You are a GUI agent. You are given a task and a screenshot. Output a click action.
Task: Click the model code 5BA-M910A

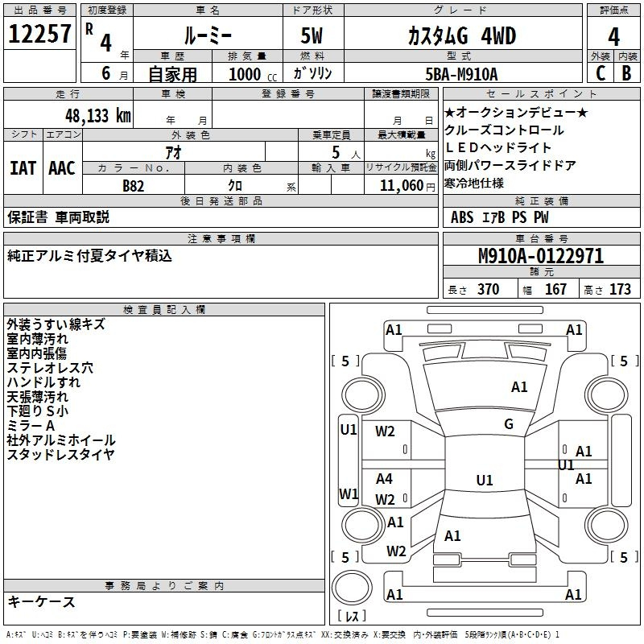point(461,74)
